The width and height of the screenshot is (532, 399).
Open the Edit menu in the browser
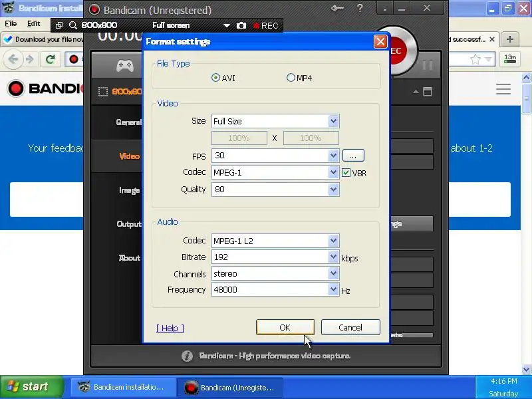click(x=34, y=24)
